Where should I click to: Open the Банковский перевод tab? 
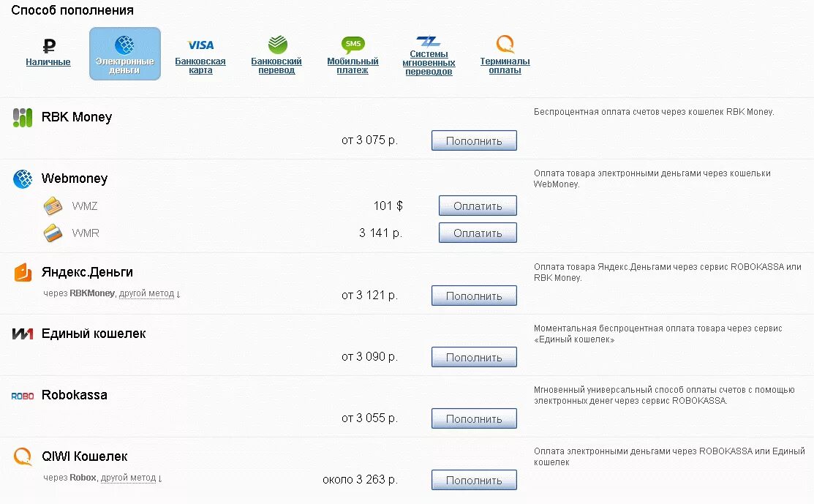point(276,65)
